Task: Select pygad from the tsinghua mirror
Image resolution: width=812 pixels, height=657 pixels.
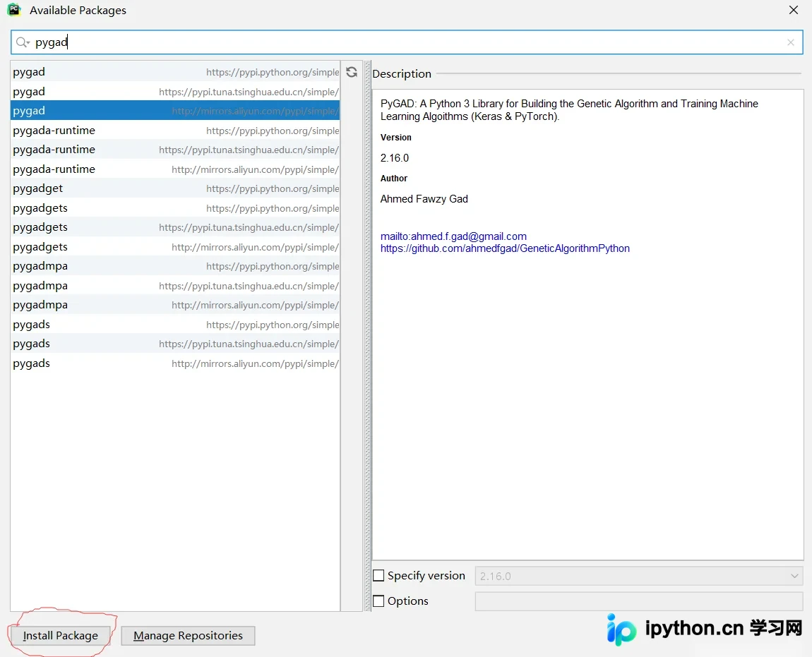Action: point(175,92)
